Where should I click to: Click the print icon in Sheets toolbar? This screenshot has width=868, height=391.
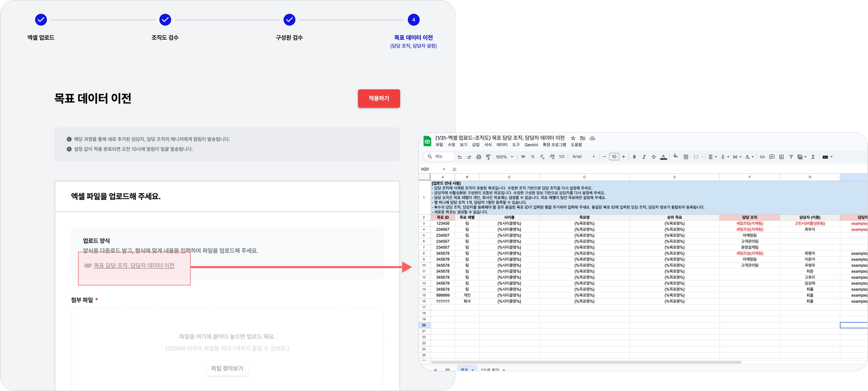(x=479, y=157)
